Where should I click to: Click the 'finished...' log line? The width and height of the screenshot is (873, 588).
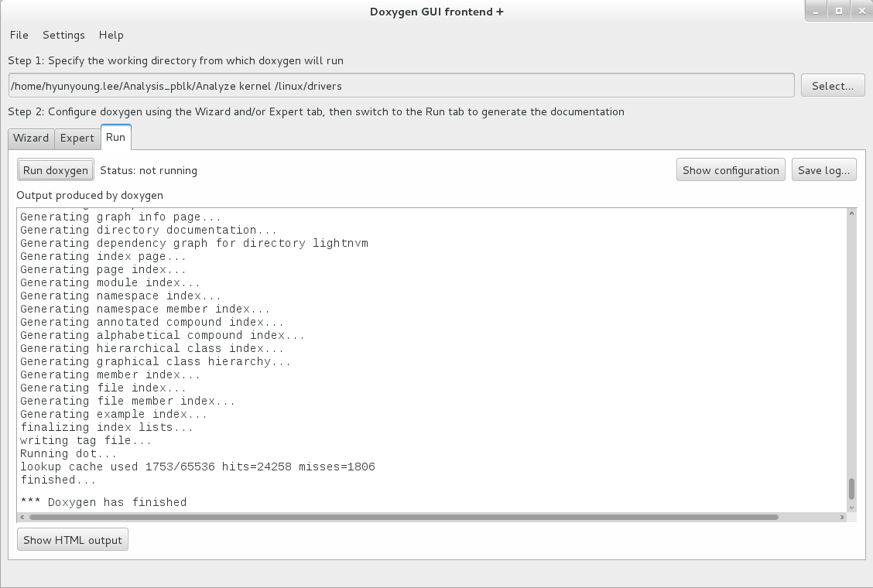tap(58, 480)
